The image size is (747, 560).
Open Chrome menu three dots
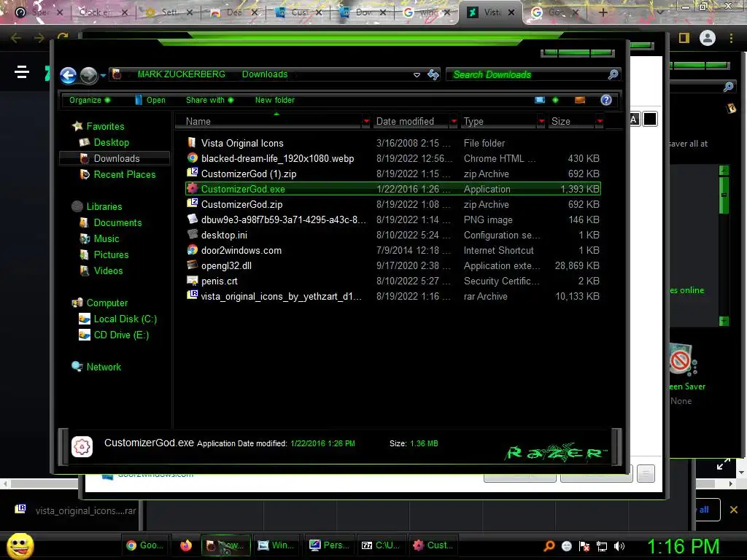(731, 38)
